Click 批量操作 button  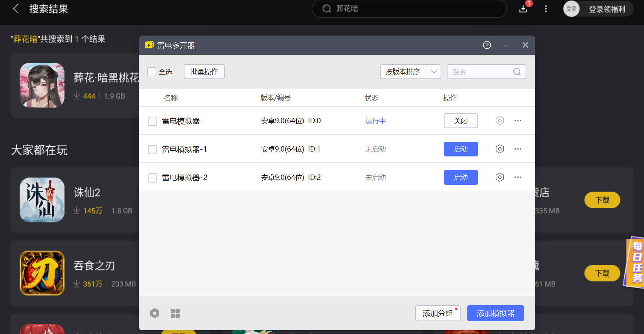(x=204, y=72)
